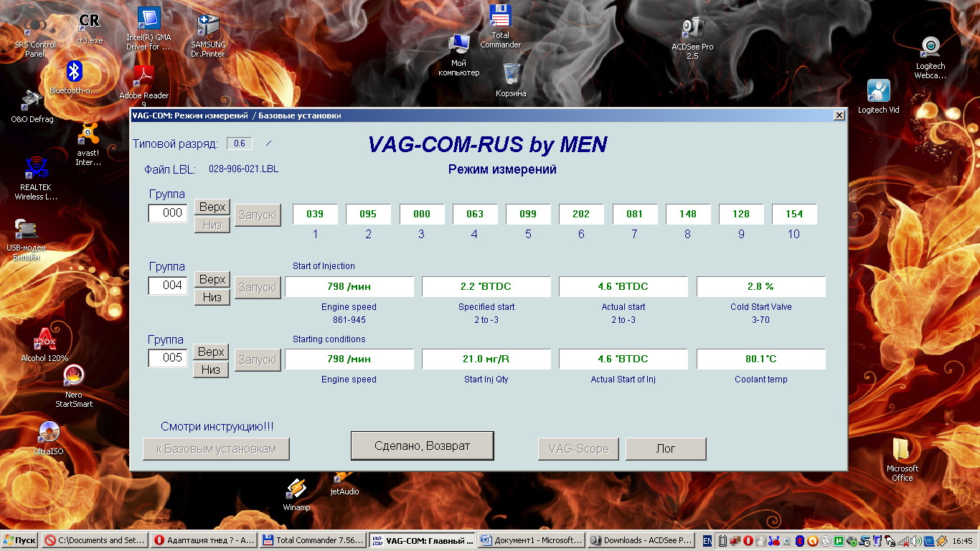Image resolution: width=980 pixels, height=551 pixels.
Task: Open the Total Commander desktop icon
Action: [500, 26]
